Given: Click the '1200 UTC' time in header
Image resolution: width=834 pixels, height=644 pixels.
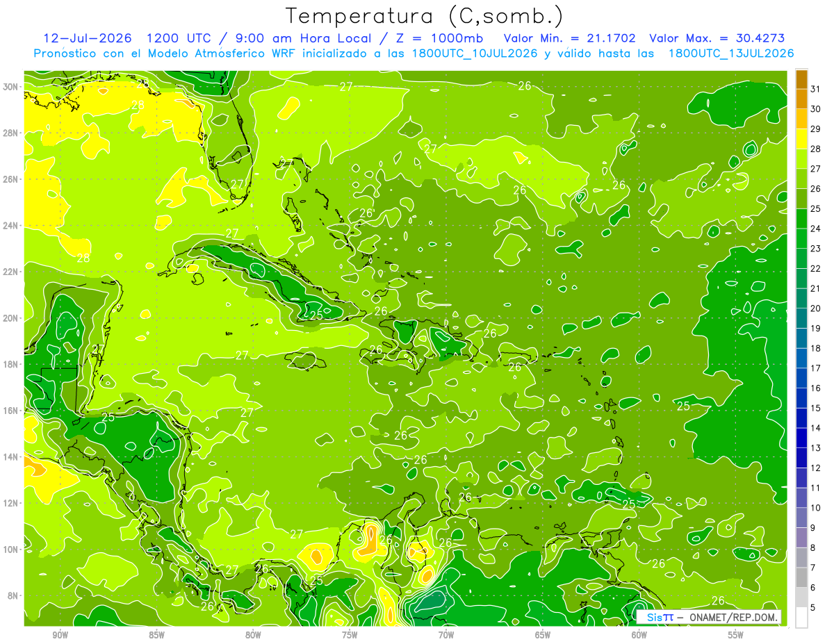Looking at the screenshot, I should pyautogui.click(x=180, y=38).
